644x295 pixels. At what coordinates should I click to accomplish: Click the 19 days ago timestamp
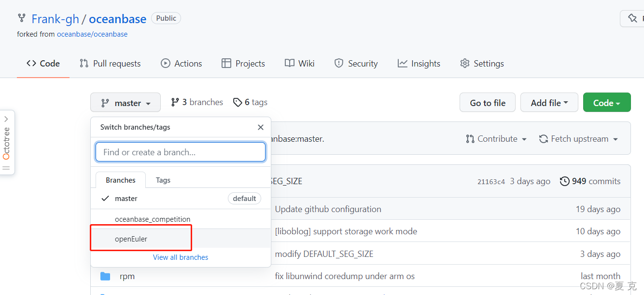598,209
